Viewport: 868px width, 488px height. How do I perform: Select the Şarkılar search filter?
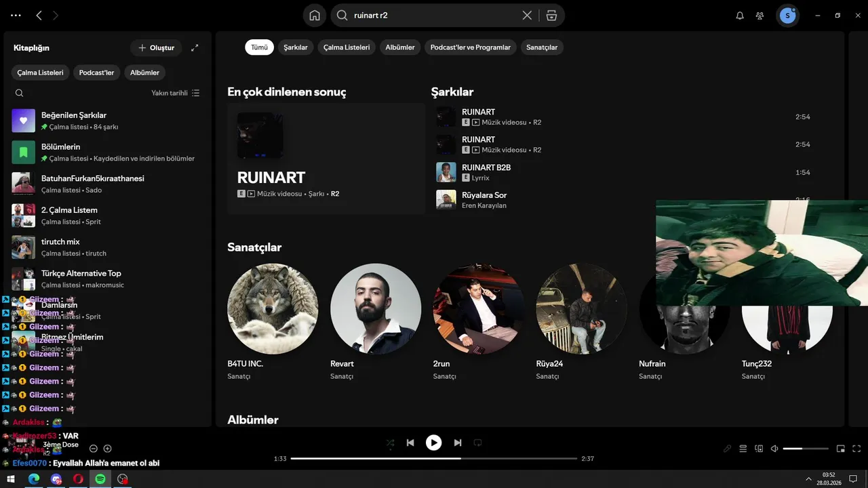pyautogui.click(x=296, y=47)
